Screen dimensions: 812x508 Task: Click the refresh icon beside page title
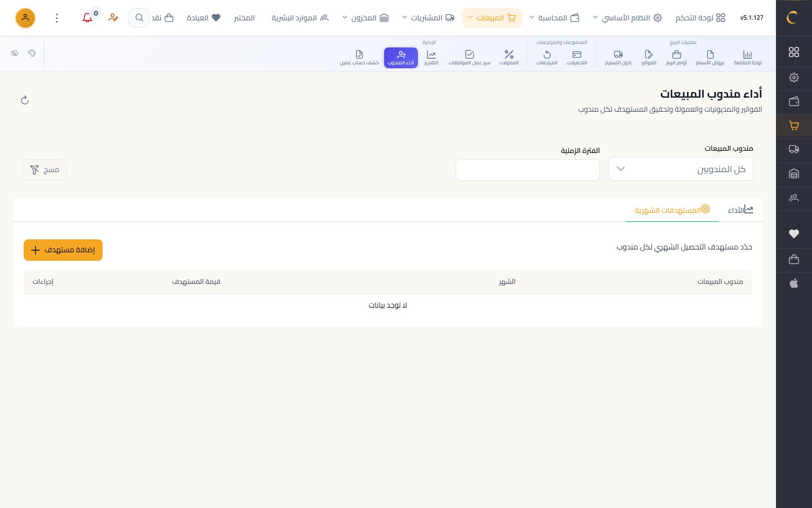(x=25, y=100)
